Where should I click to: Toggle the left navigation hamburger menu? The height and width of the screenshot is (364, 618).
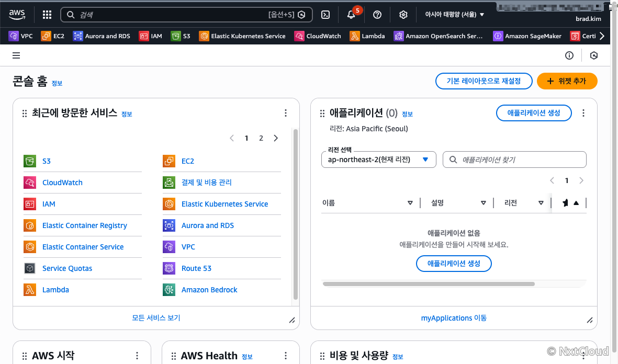(x=16, y=55)
